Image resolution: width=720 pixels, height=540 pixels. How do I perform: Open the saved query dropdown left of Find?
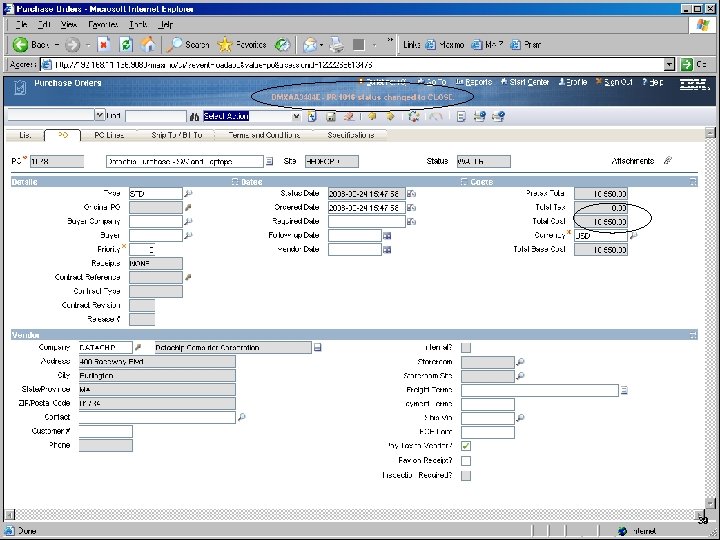pyautogui.click(x=100, y=115)
